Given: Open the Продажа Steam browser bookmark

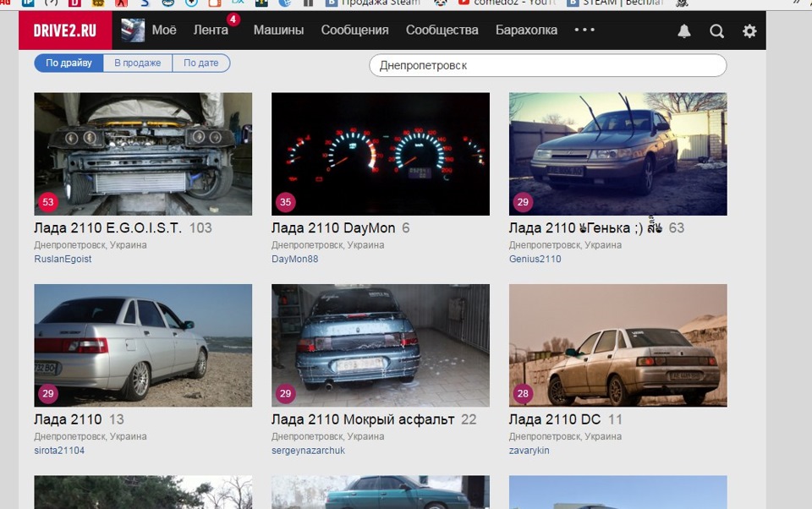Looking at the screenshot, I should point(373,3).
